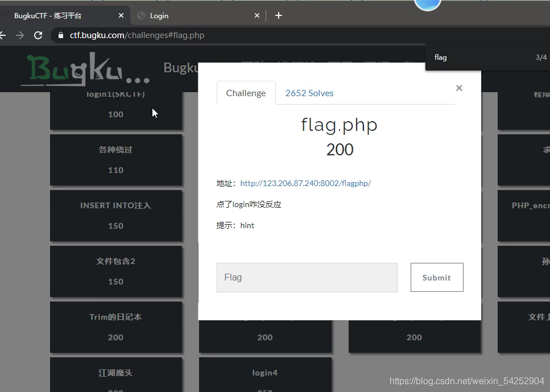550x392 pixels.
Task: Click the browser forward arrow
Action: [x=20, y=35]
